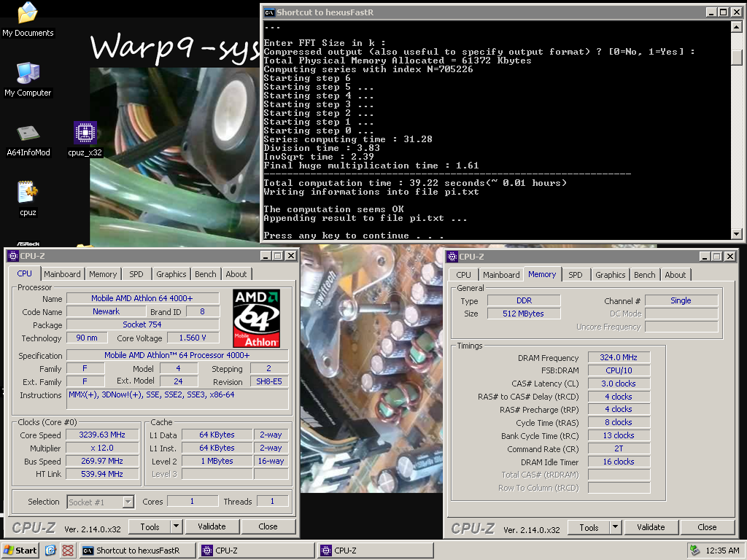The width and height of the screenshot is (747, 560).
Task: Click the CPU-Z title bar icon in the Memory window
Action: (x=452, y=257)
